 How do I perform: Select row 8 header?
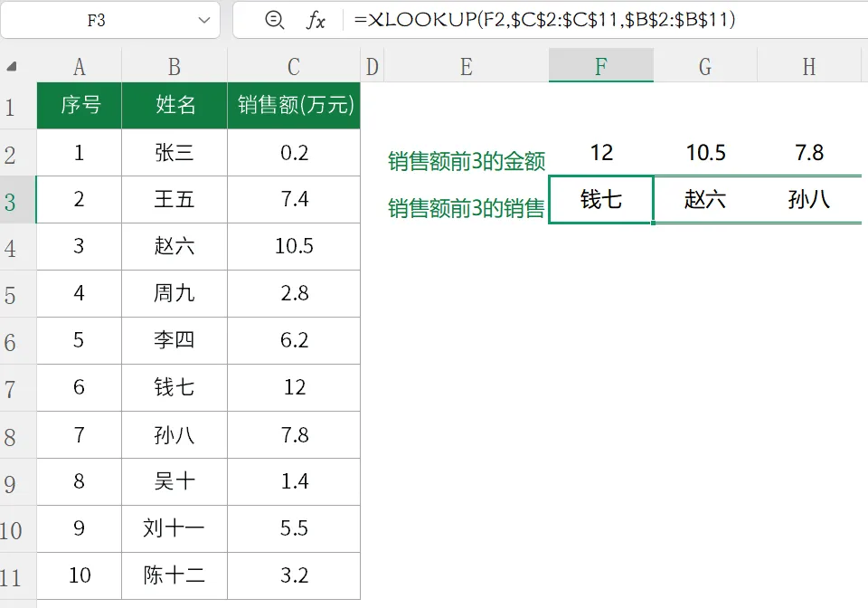pyautogui.click(x=18, y=434)
